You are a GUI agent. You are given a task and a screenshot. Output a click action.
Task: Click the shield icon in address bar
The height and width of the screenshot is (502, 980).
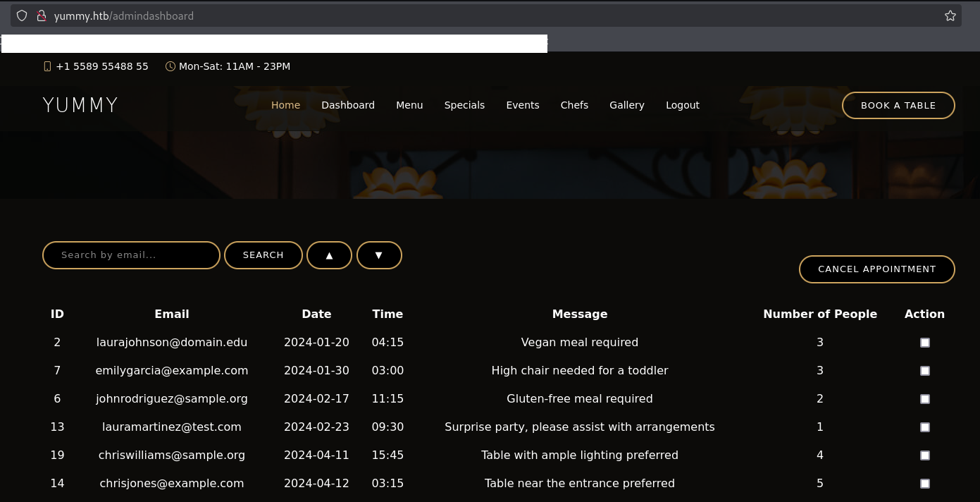coord(22,16)
